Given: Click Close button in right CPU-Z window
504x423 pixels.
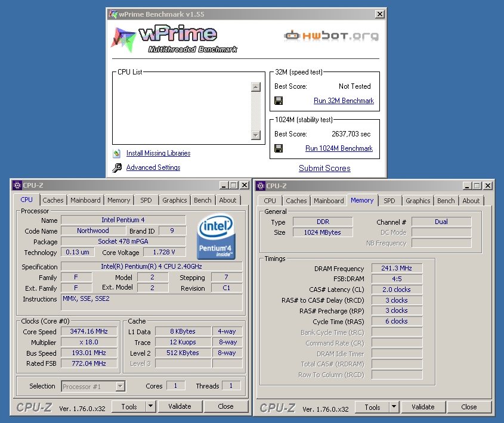Looking at the screenshot, I should pos(469,407).
